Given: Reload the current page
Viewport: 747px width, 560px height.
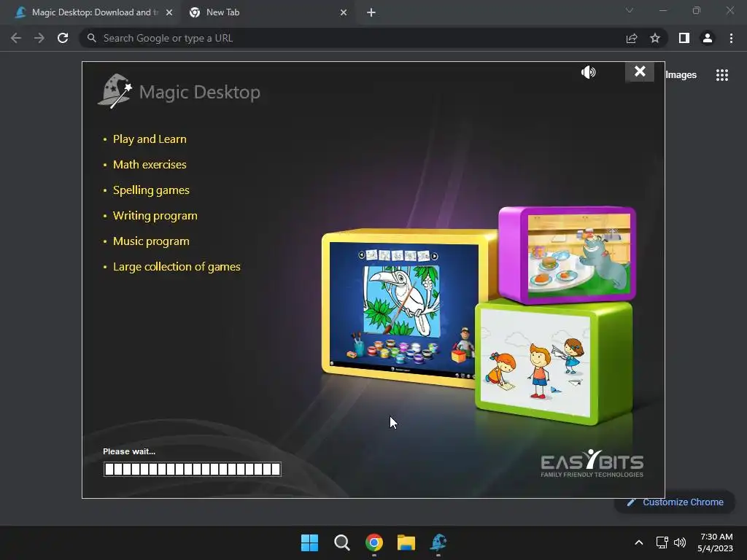Looking at the screenshot, I should [x=63, y=38].
